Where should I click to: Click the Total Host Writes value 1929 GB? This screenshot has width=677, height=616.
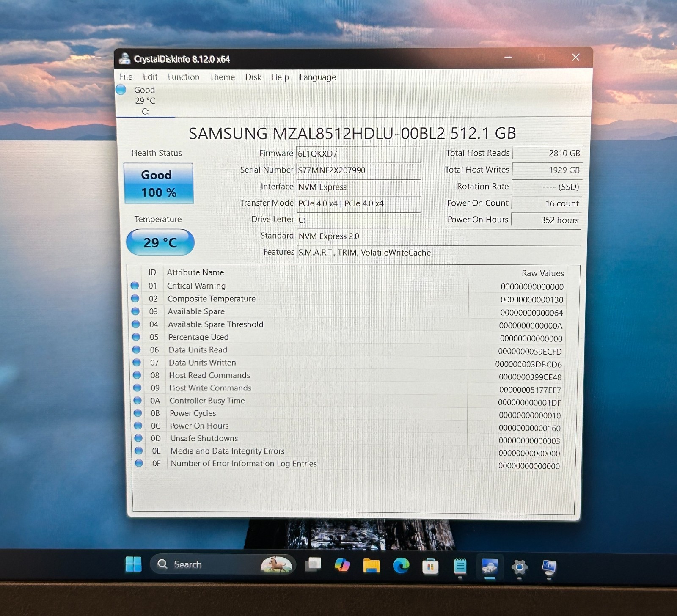point(547,170)
